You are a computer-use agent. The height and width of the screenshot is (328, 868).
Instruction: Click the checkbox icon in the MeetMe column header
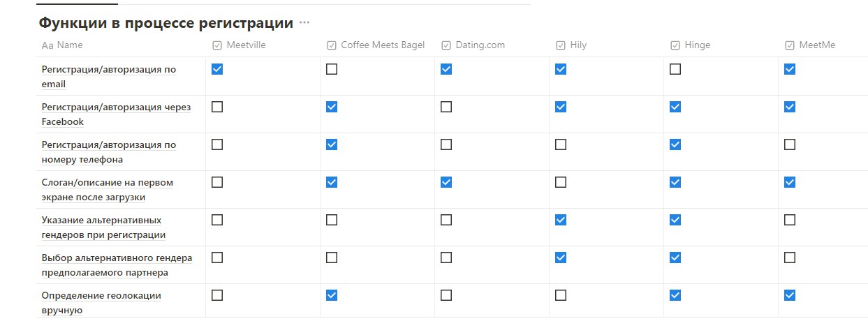790,45
